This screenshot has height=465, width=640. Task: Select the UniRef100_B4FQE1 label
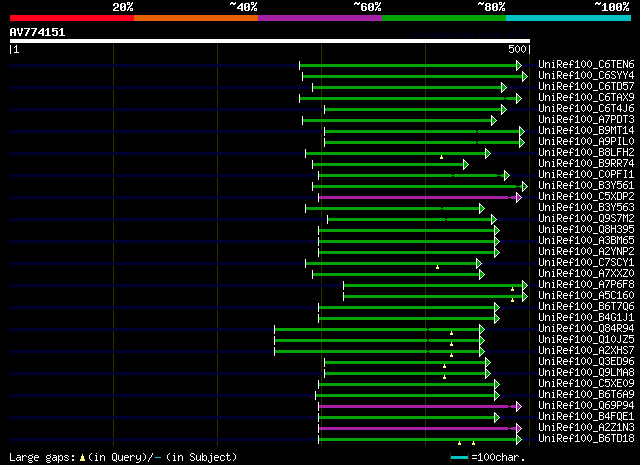coord(586,417)
